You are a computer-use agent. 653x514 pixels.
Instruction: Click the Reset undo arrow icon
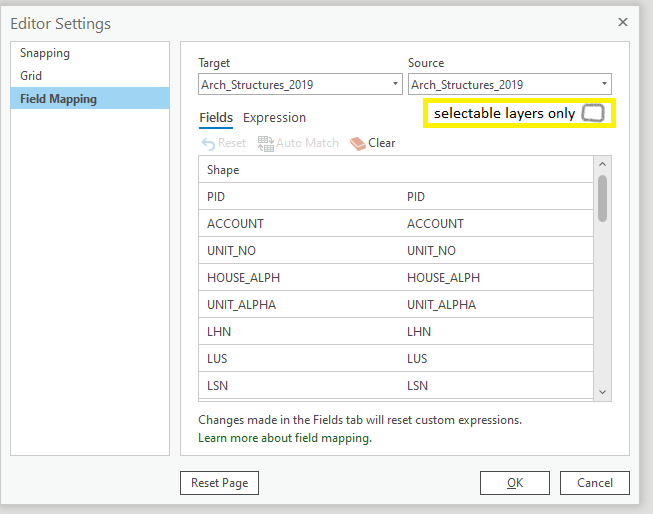click(x=208, y=143)
